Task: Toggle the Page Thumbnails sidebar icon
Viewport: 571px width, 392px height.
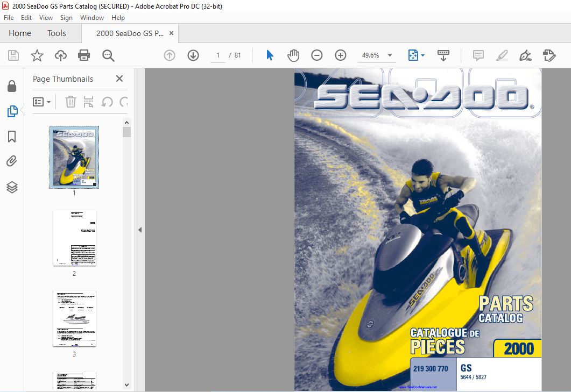Action: (x=12, y=111)
